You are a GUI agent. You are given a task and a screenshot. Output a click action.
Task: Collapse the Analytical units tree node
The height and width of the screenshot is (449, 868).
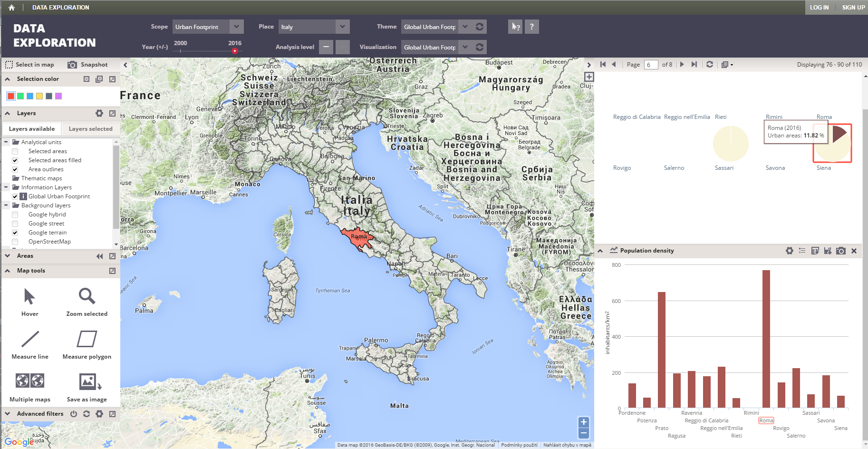tap(6, 142)
